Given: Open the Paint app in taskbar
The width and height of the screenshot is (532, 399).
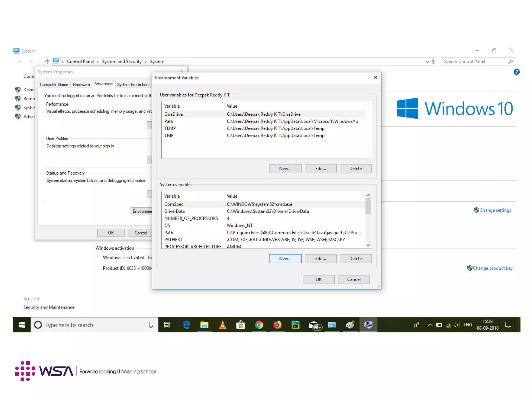Looking at the screenshot, I should [350, 325].
